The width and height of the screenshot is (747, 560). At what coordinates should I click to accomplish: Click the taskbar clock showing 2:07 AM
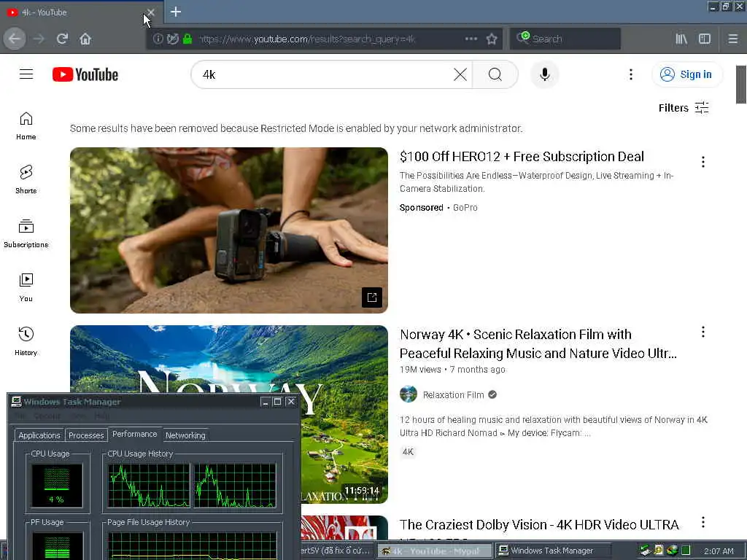(719, 551)
